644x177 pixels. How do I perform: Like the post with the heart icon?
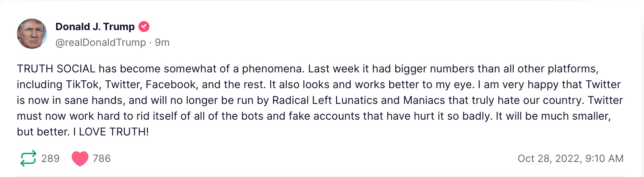pyautogui.click(x=80, y=158)
